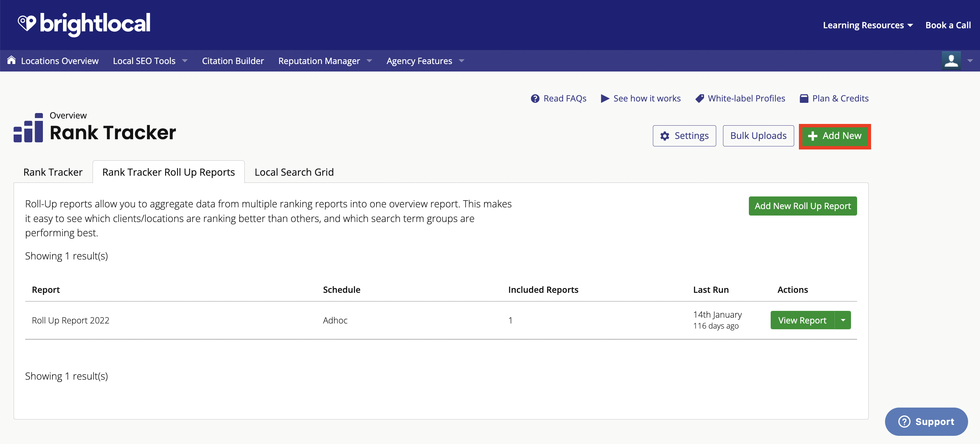This screenshot has height=444, width=980.
Task: Click the question mark icon in Support bubble
Action: tap(904, 422)
